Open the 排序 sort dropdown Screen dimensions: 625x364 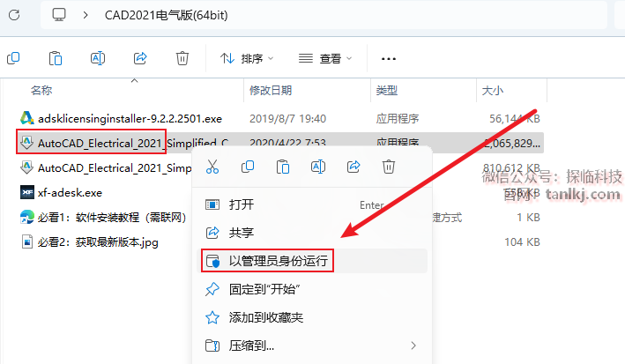coord(247,58)
